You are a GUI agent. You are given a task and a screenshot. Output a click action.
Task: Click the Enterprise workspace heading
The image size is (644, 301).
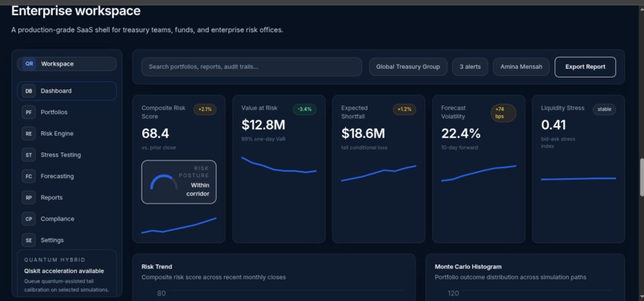point(76,10)
